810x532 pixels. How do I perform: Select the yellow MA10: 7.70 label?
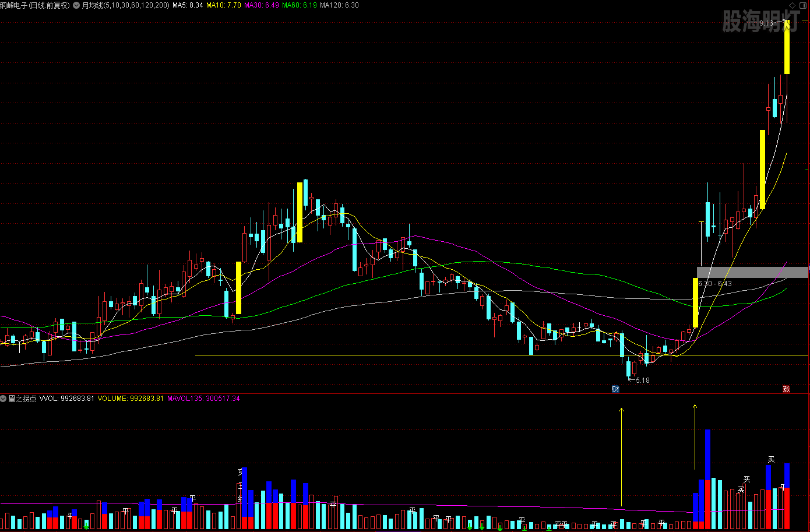click(224, 5)
